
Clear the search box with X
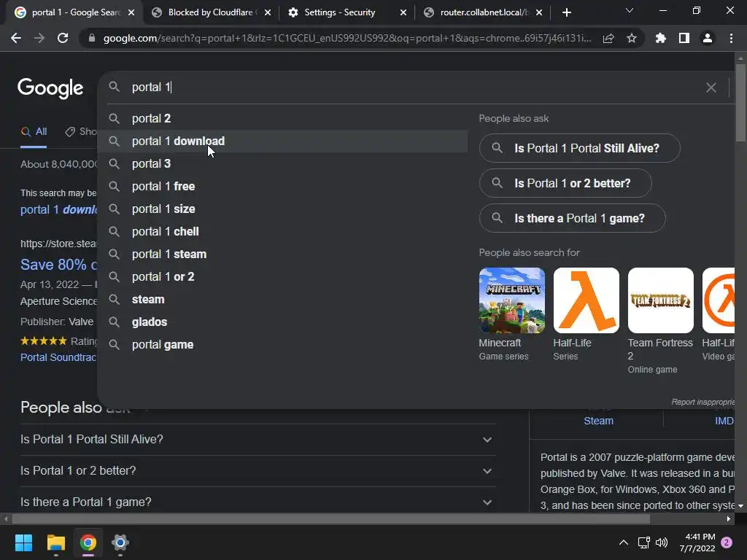point(711,87)
